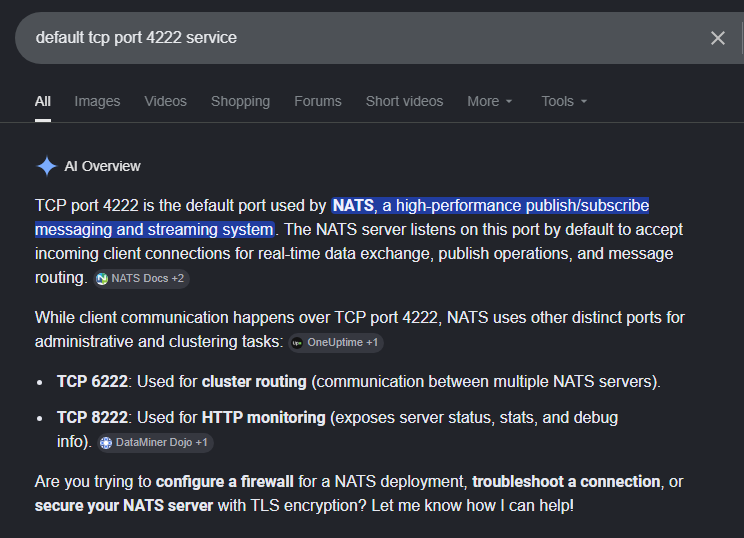Viewport: 744px width, 538px height.
Task: Switch to the Short videos tab
Action: [x=404, y=101]
